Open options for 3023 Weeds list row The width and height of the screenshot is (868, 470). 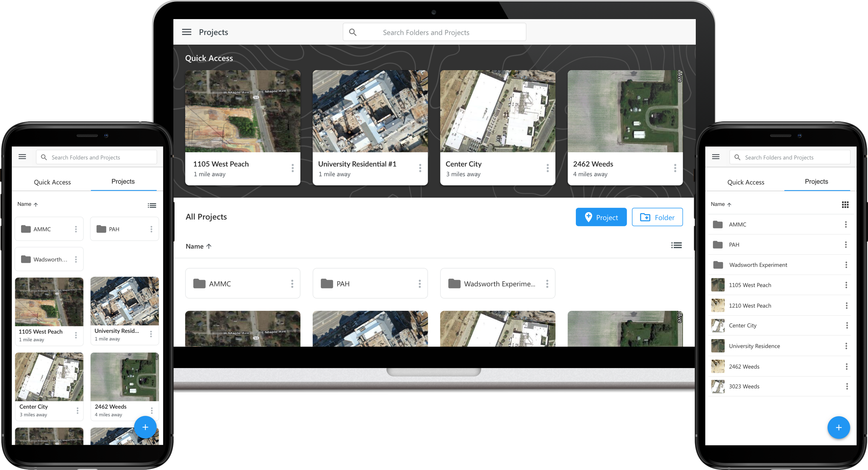pyautogui.click(x=847, y=386)
